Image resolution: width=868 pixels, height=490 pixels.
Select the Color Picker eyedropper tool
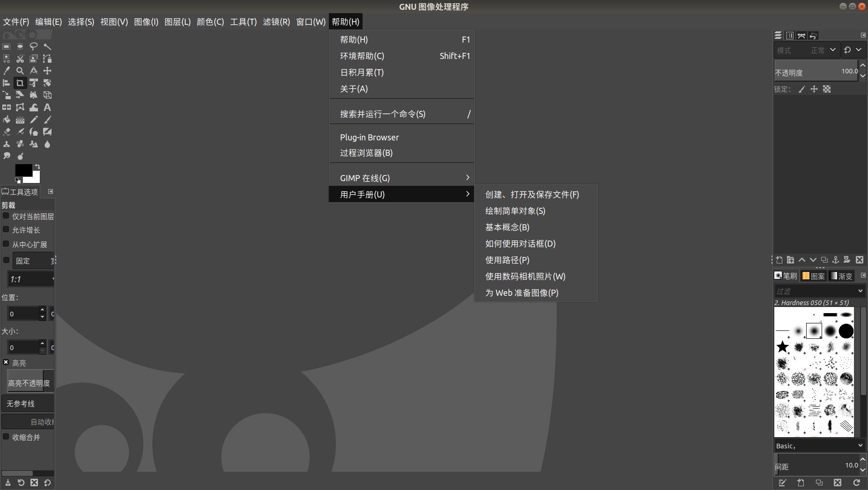click(7, 71)
